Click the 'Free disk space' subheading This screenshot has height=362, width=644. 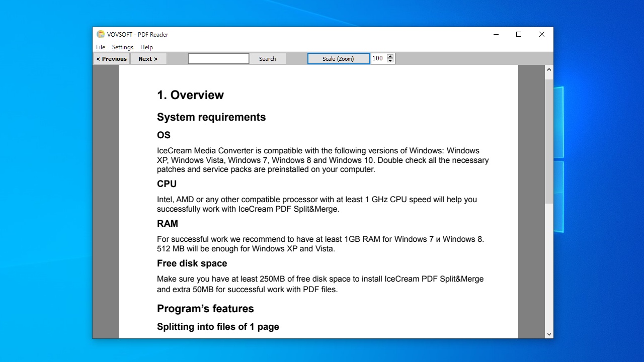coord(192,263)
